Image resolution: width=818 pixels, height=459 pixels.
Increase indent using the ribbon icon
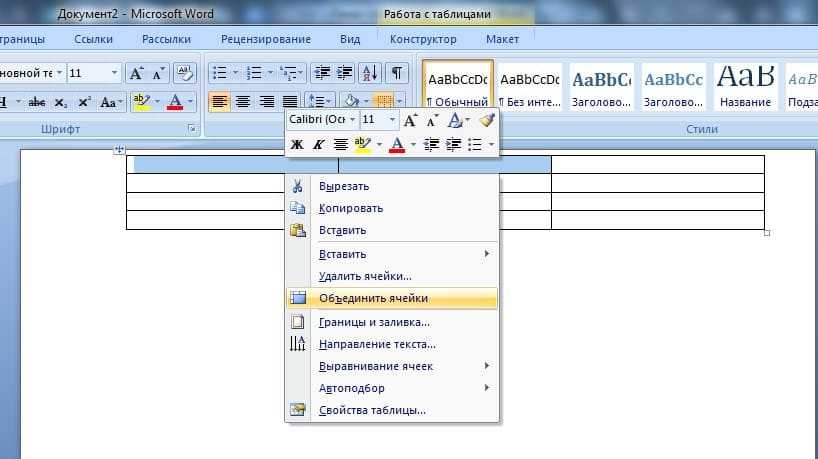344,73
